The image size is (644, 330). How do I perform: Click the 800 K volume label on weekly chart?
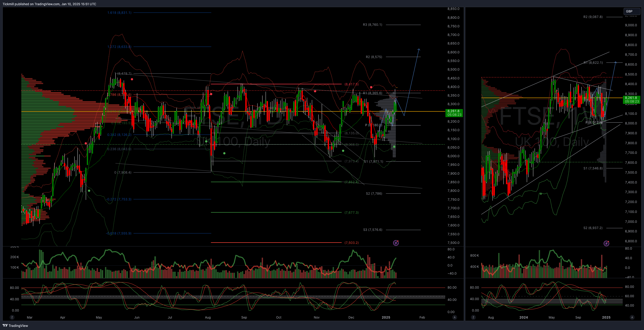pos(475,255)
